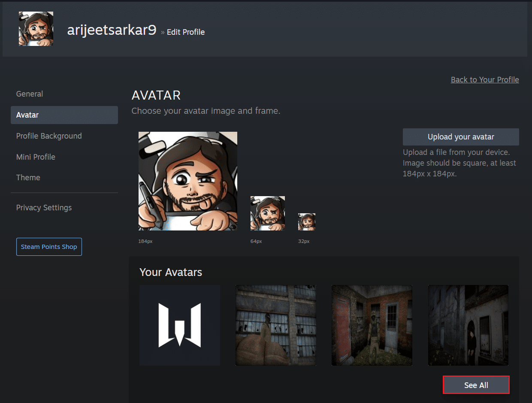Click the arijeetsarkar9 username

coord(112,30)
